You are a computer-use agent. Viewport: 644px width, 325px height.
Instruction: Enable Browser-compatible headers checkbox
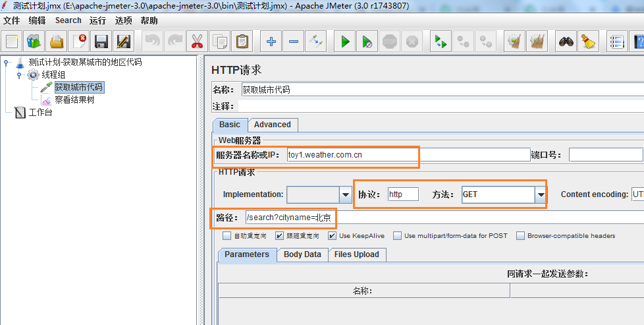click(520, 236)
